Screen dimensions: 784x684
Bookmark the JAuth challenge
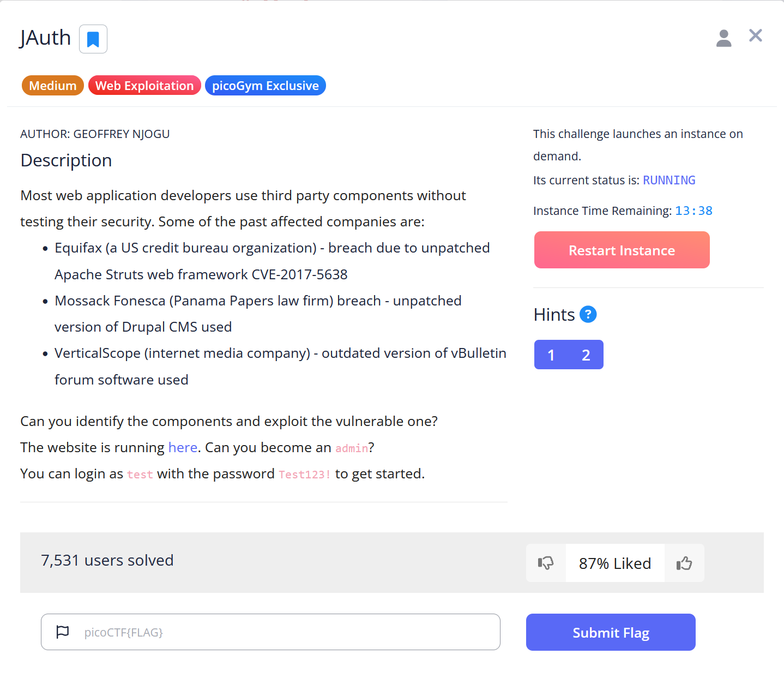pos(93,39)
